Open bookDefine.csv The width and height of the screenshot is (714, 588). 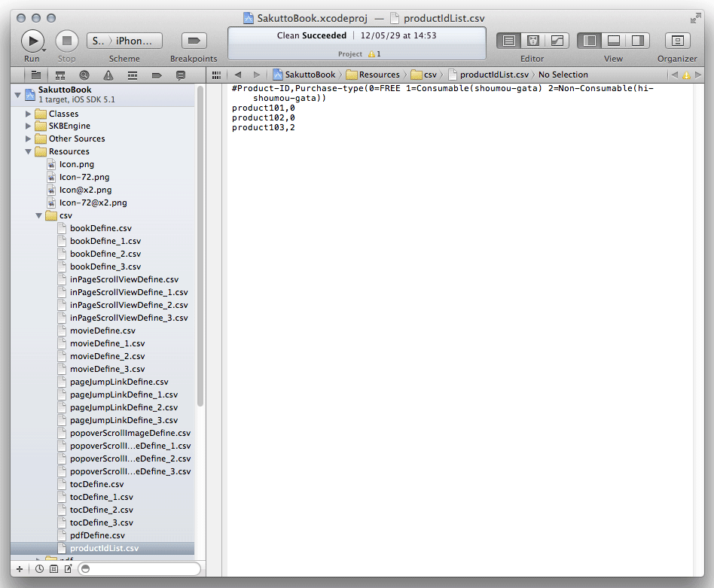101,228
